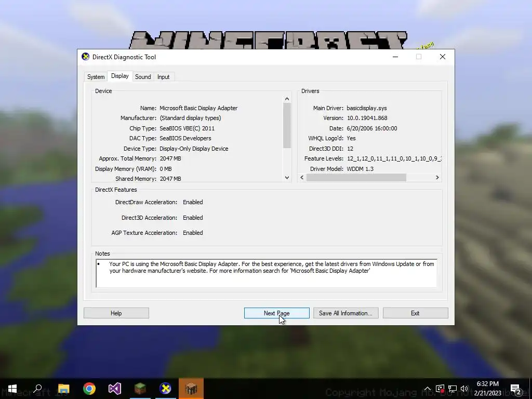Click Save All Information button
The image size is (532, 399).
345,313
